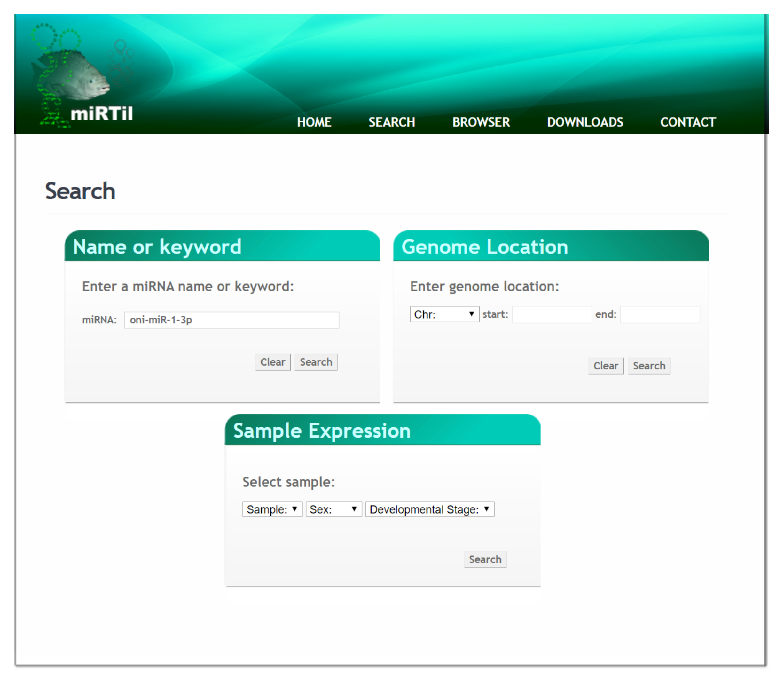
Task: Open the BROWSER menu item
Action: (481, 122)
